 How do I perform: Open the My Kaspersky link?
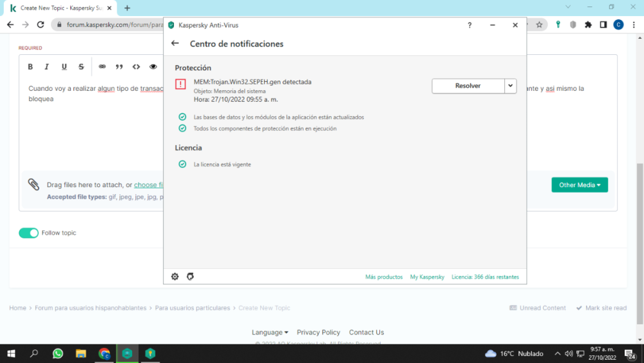click(427, 277)
